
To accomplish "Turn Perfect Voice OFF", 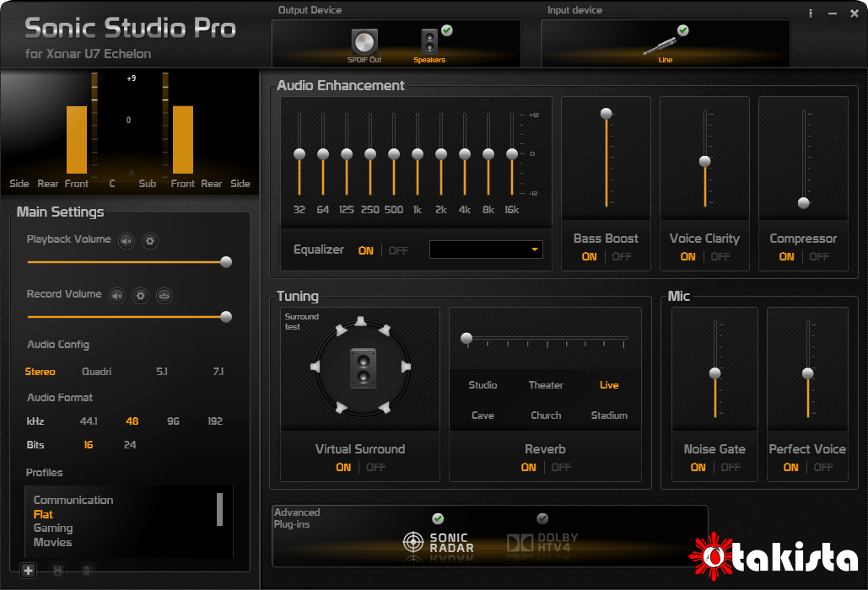I will tap(823, 467).
